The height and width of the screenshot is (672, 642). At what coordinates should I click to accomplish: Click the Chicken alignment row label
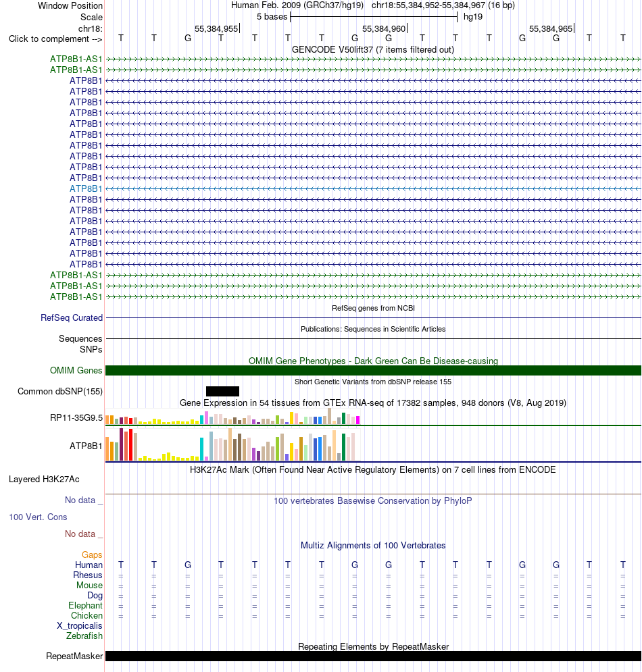point(87,615)
